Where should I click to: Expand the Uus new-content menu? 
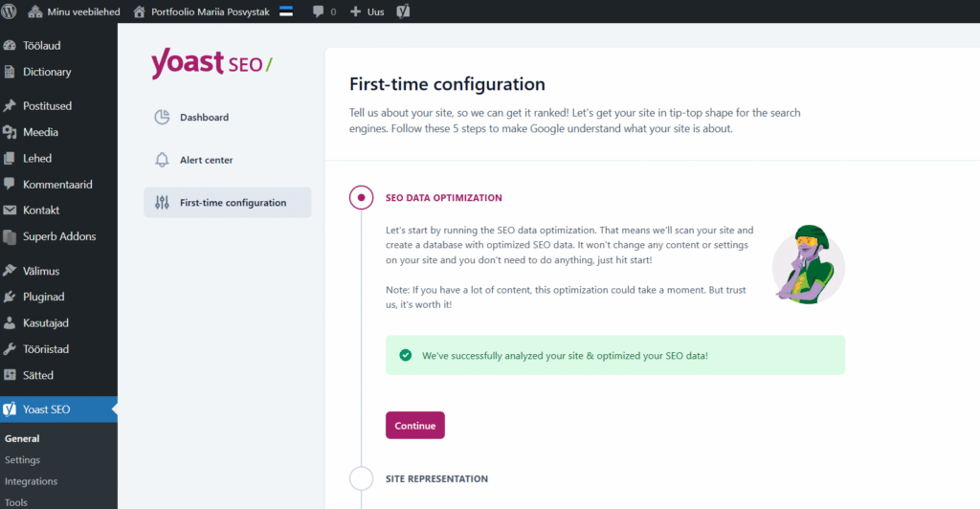tap(366, 11)
